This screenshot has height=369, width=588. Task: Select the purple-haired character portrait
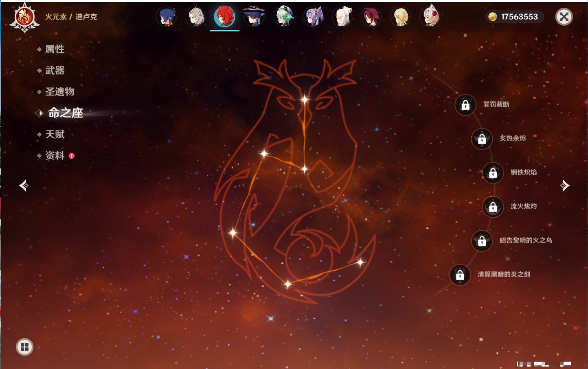pyautogui.click(x=313, y=17)
